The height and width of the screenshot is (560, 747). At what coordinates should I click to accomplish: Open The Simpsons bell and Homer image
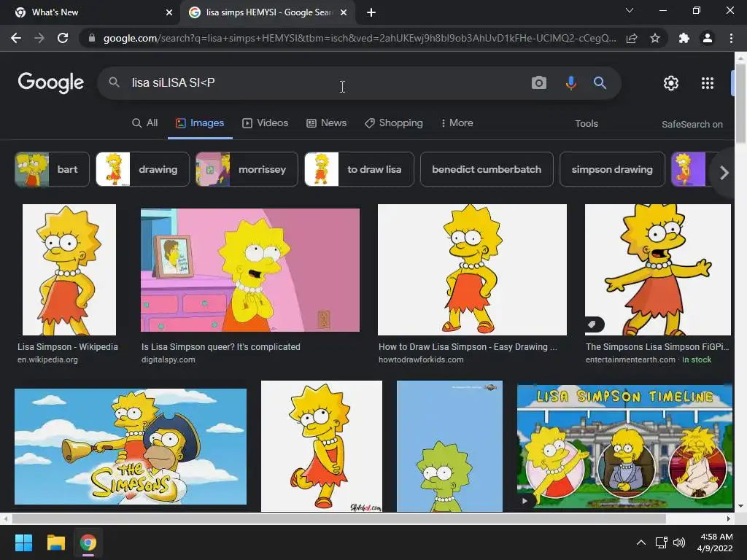tap(131, 446)
